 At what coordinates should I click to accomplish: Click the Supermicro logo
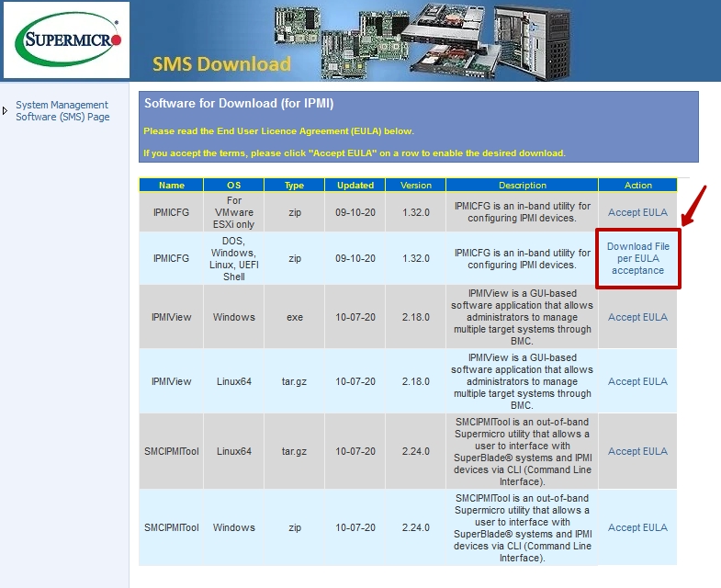click(x=67, y=40)
